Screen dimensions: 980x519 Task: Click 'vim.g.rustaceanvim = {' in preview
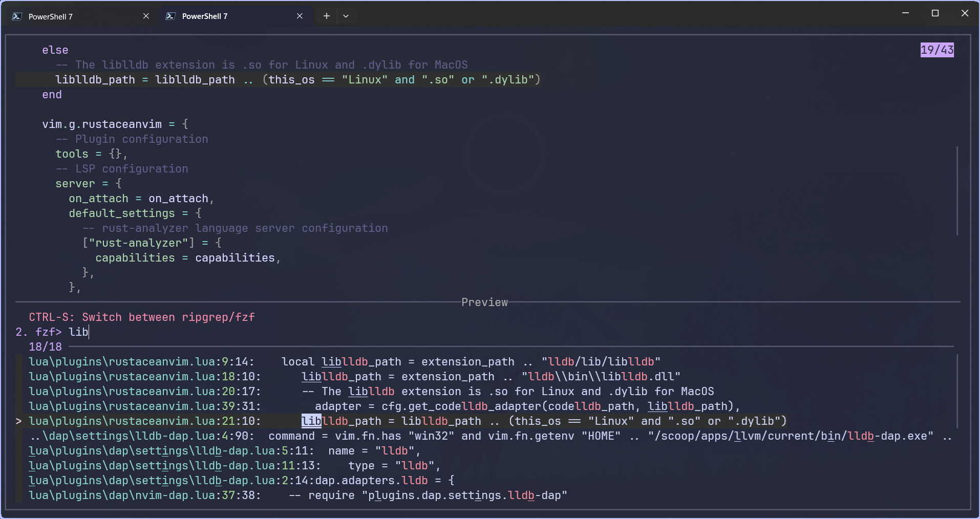[x=115, y=124]
